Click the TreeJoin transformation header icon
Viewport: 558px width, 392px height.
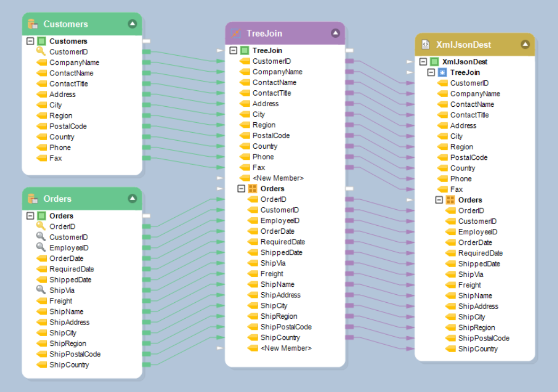pos(236,33)
